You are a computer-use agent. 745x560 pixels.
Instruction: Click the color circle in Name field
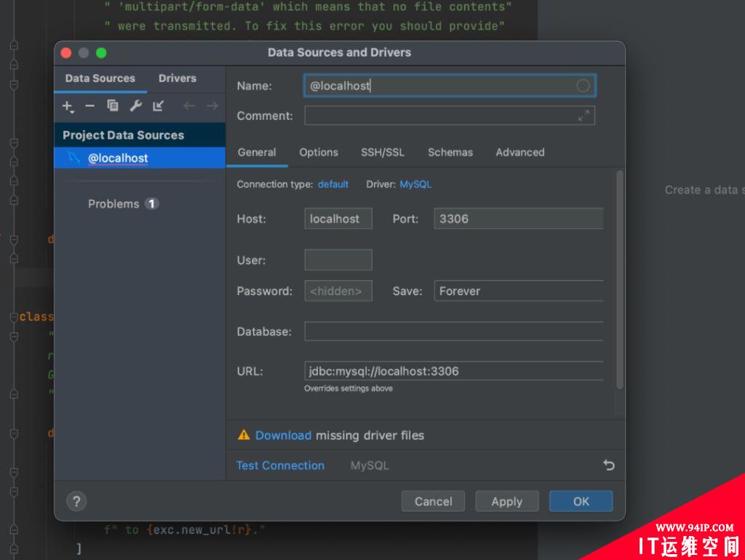click(583, 86)
